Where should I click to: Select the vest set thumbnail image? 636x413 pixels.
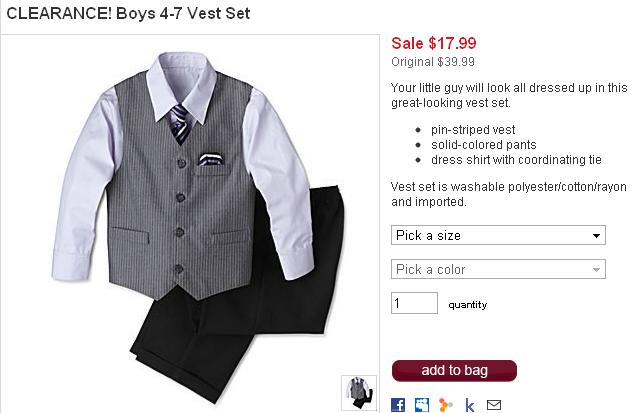[x=359, y=393]
